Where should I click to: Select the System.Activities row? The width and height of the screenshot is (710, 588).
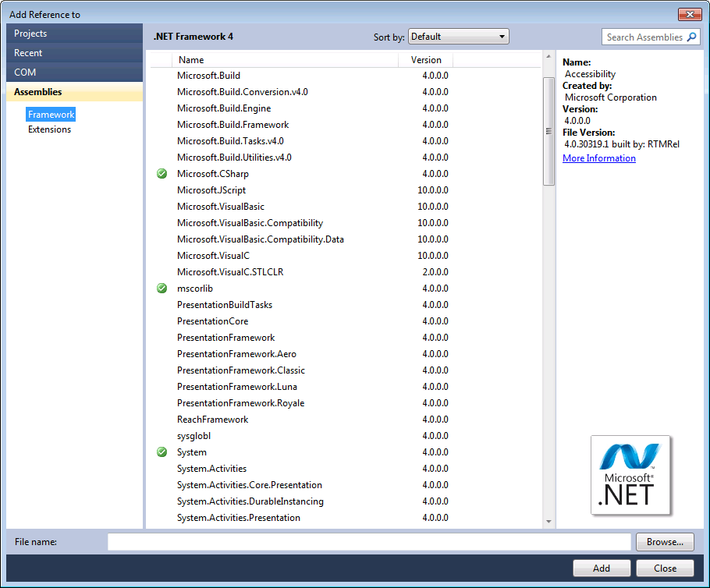(x=346, y=469)
